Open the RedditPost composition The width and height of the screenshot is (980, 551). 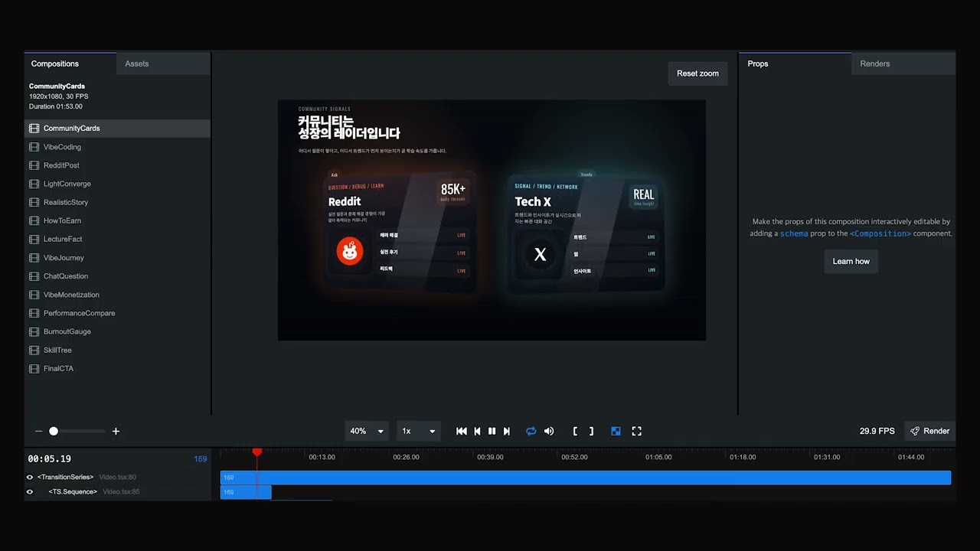[x=117, y=165]
